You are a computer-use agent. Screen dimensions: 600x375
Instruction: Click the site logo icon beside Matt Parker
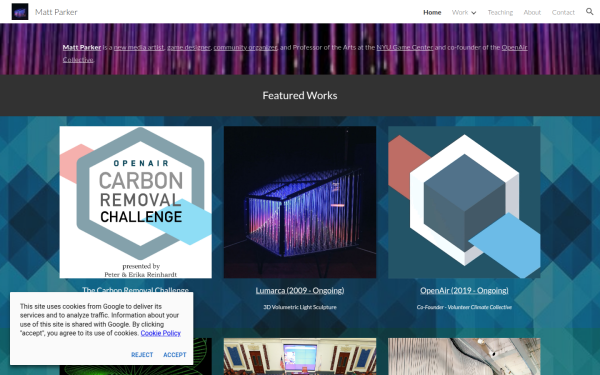pyautogui.click(x=20, y=12)
